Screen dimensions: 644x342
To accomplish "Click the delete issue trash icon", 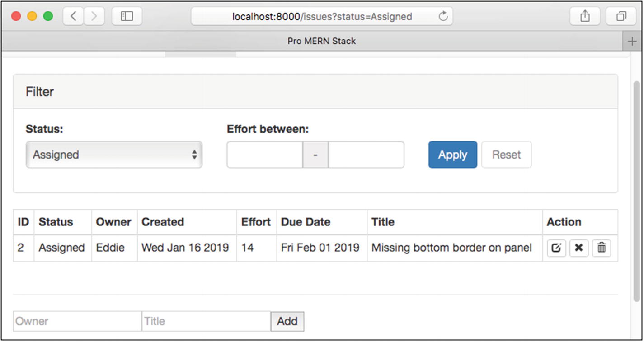I will [601, 248].
